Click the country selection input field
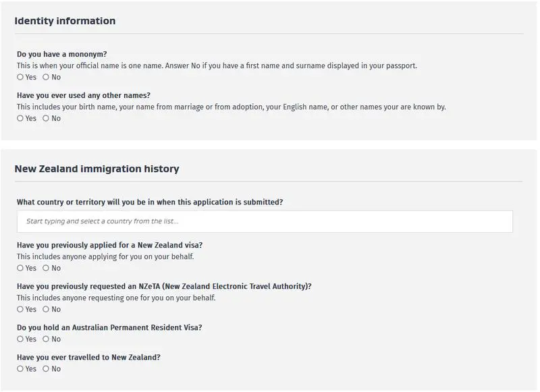This screenshot has width=540, height=392. coord(266,221)
